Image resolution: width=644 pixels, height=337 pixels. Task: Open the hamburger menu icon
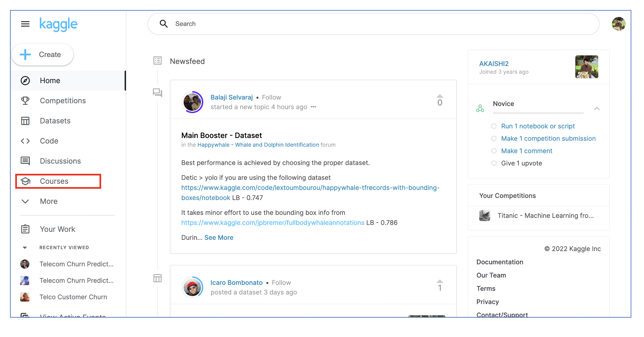tap(25, 24)
